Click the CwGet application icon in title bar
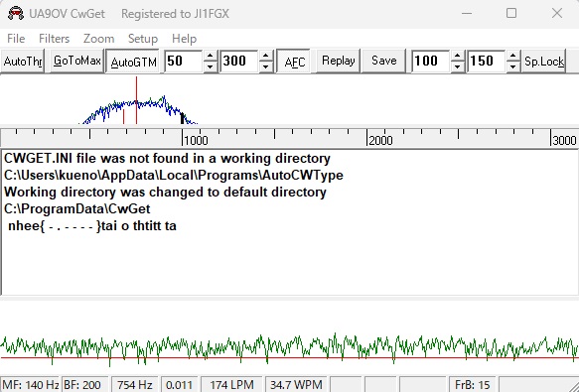 click(x=16, y=13)
